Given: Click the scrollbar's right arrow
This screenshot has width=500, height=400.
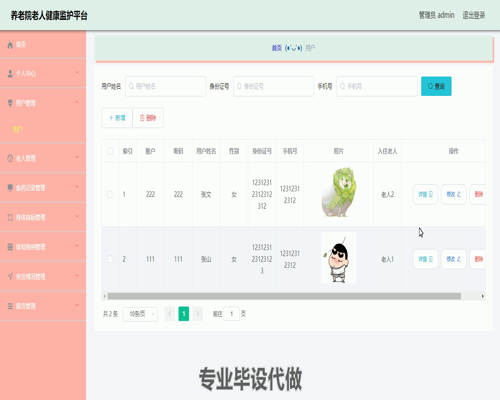Looking at the screenshot, I should [x=482, y=296].
